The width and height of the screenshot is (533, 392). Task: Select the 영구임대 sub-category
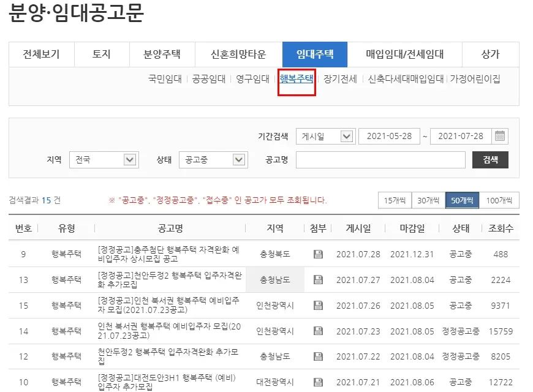252,79
